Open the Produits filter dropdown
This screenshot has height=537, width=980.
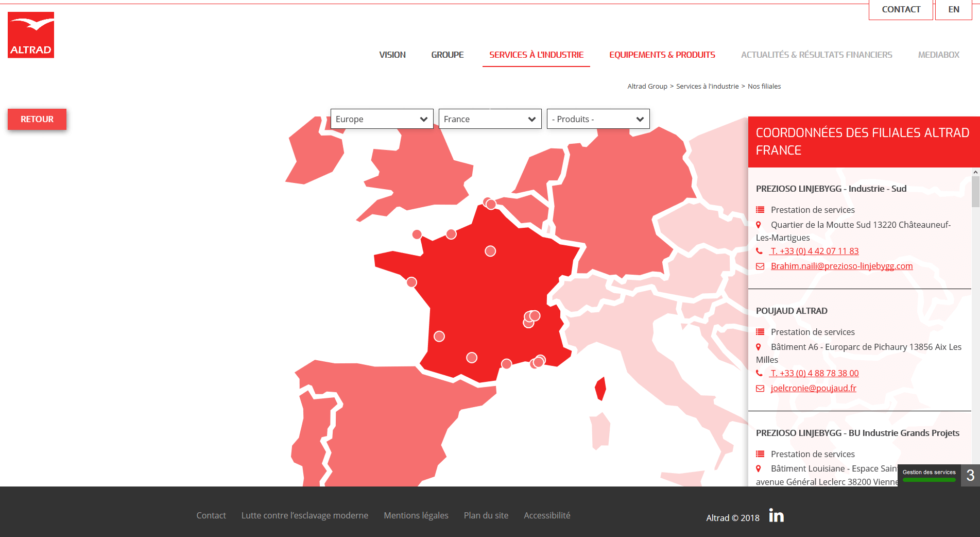point(598,119)
